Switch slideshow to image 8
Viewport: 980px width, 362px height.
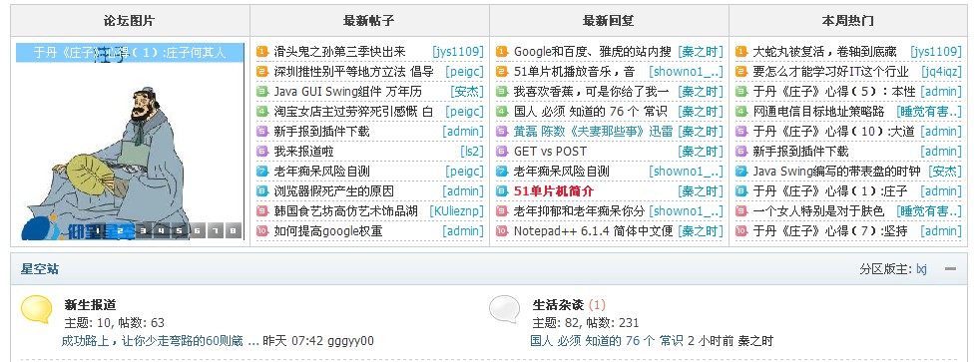[x=234, y=231]
